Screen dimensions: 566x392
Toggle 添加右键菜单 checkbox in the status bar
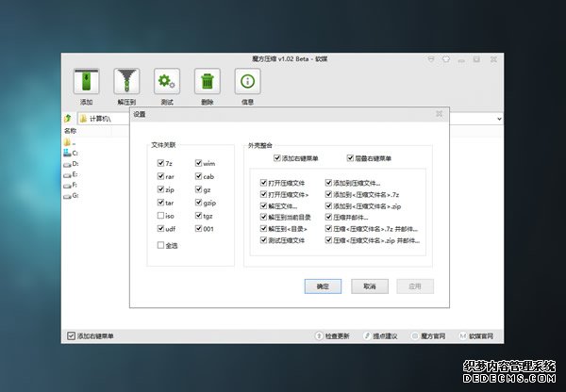(71, 336)
